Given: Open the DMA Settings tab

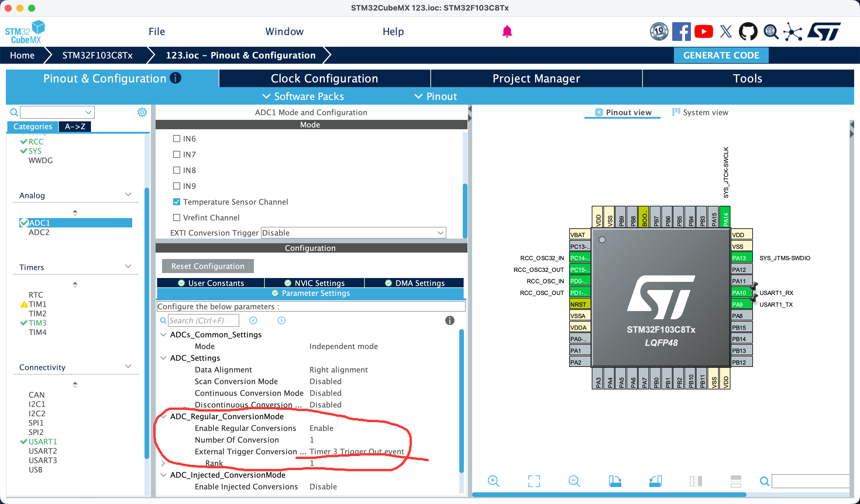Looking at the screenshot, I should point(414,283).
